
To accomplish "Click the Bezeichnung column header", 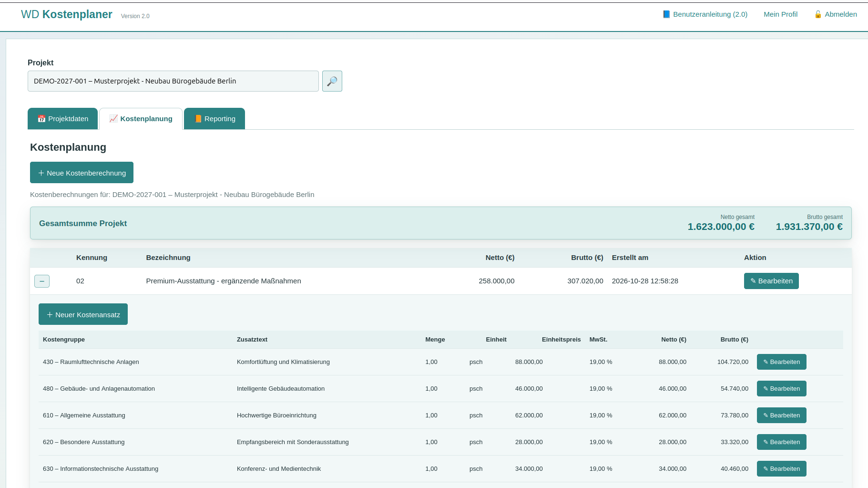I will pyautogui.click(x=168, y=258).
